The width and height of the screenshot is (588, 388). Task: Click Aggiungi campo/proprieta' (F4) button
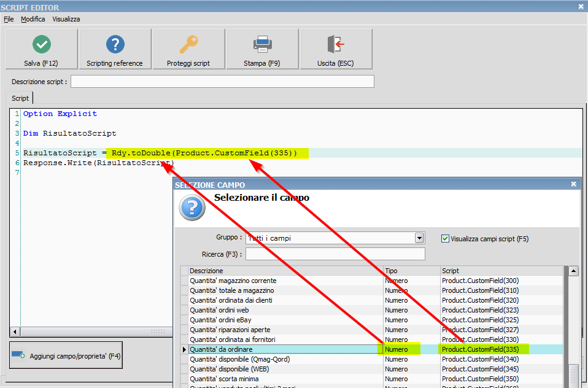click(66, 355)
